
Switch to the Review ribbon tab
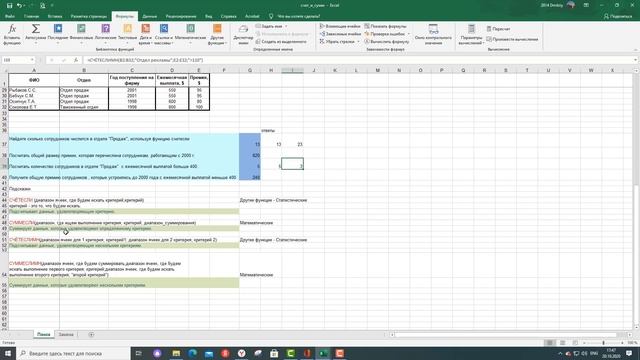(181, 16)
